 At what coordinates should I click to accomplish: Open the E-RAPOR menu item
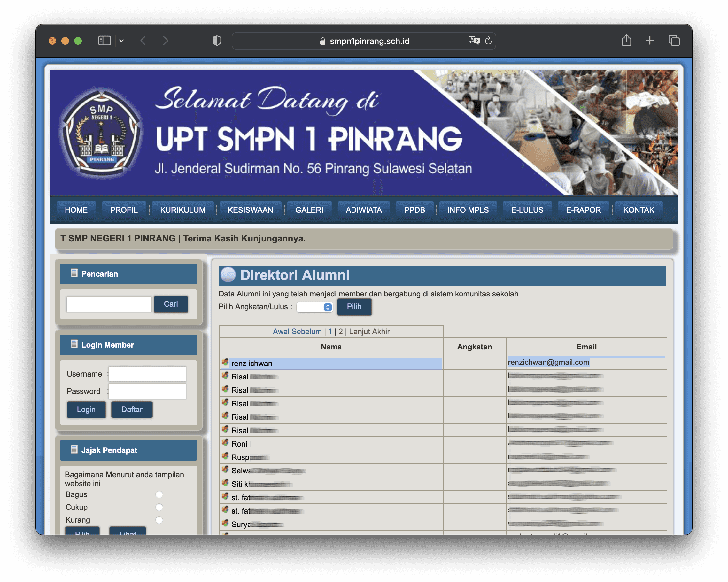pos(583,210)
